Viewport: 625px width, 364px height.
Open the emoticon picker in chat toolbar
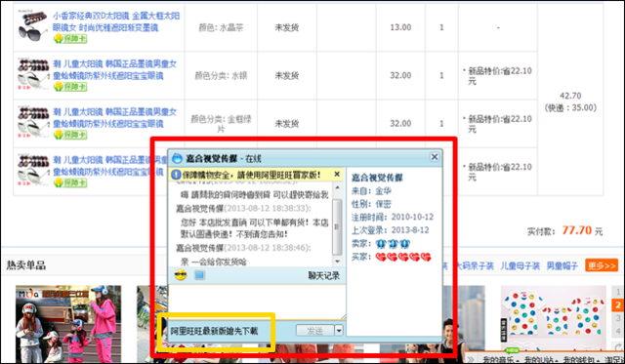(181, 275)
